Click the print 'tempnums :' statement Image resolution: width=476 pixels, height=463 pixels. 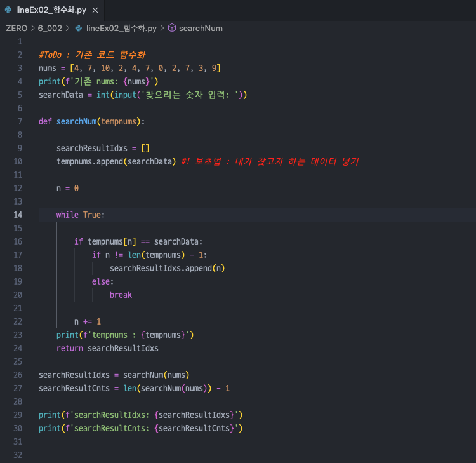point(125,335)
